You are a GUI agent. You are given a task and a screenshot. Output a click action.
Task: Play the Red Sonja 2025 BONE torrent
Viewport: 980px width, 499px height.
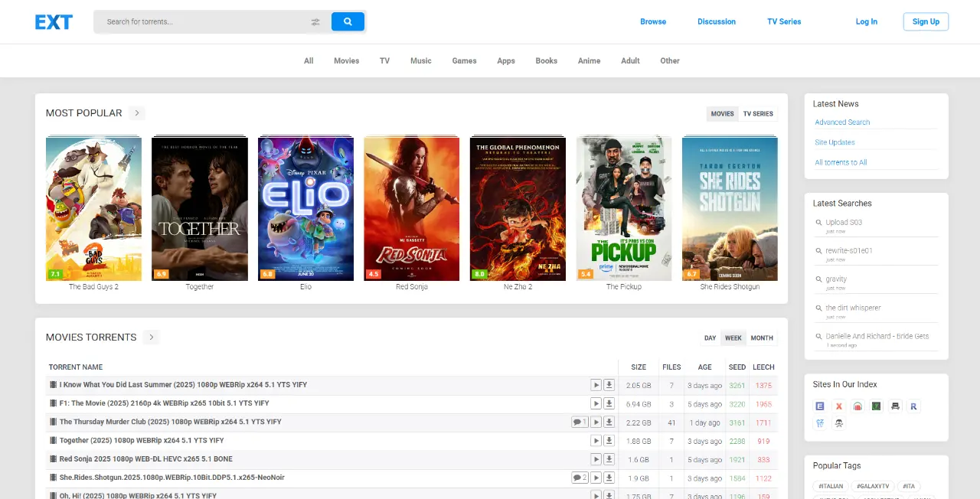click(596, 459)
